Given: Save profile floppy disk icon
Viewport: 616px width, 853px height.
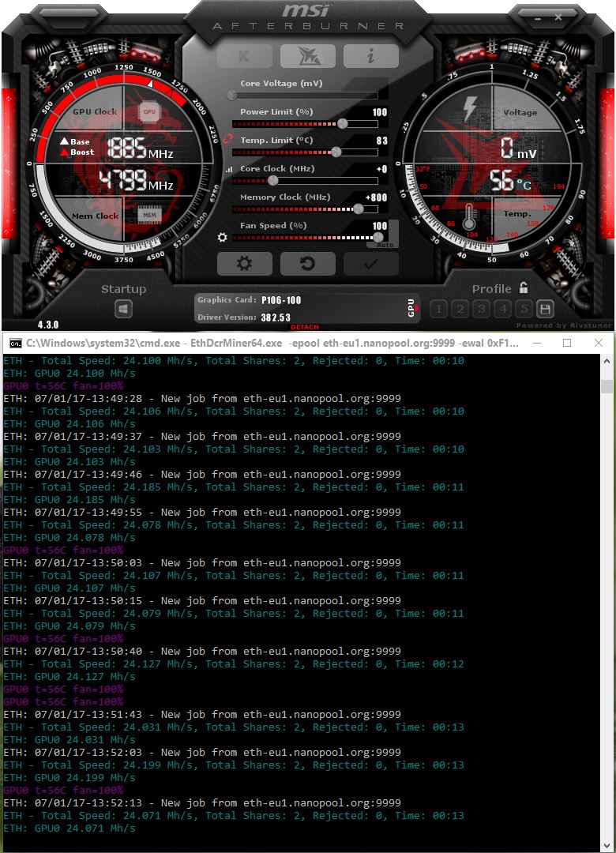Looking at the screenshot, I should tap(545, 310).
